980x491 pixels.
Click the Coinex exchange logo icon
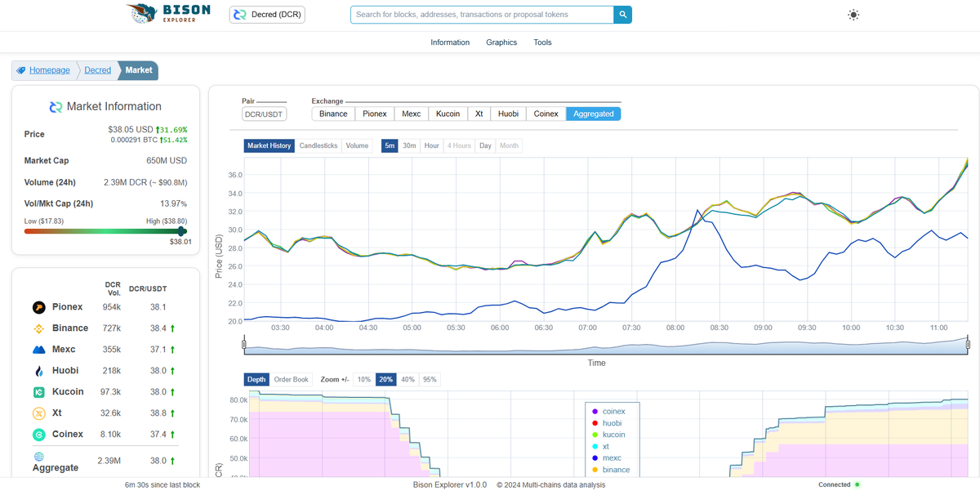pos(38,435)
